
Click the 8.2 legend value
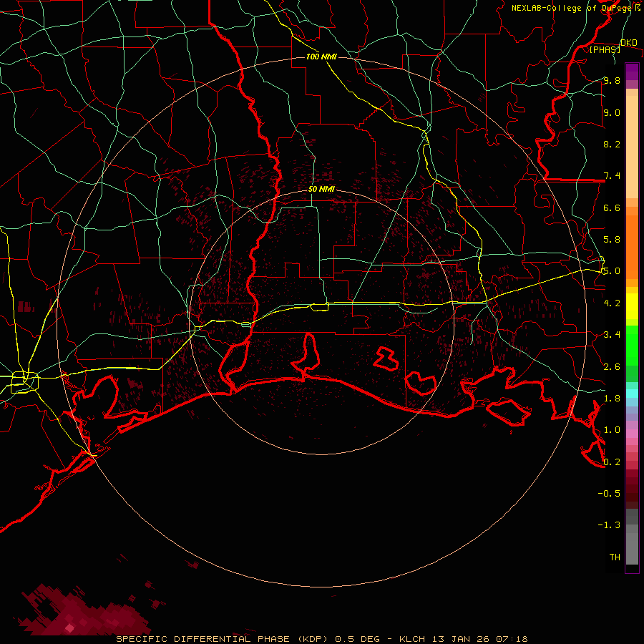(612, 144)
